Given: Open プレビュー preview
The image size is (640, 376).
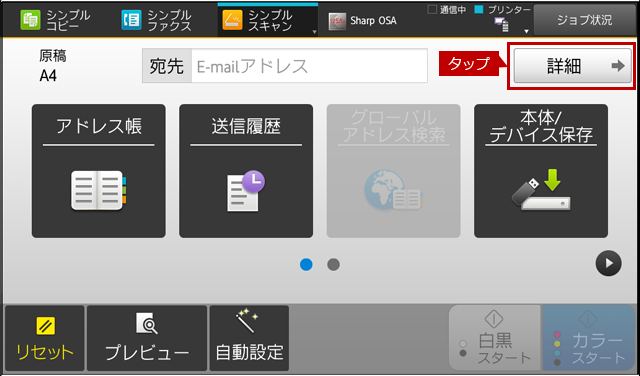Looking at the screenshot, I should [147, 338].
